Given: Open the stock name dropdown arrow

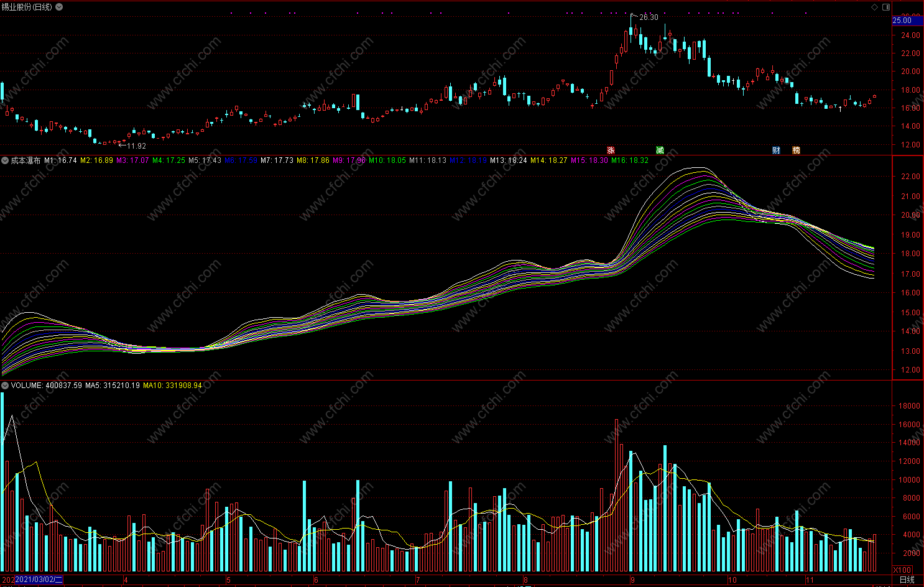Looking at the screenshot, I should pos(59,7).
